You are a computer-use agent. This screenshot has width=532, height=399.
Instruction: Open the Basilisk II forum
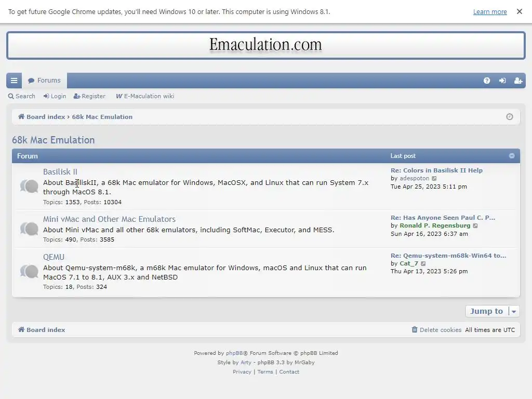pyautogui.click(x=60, y=171)
